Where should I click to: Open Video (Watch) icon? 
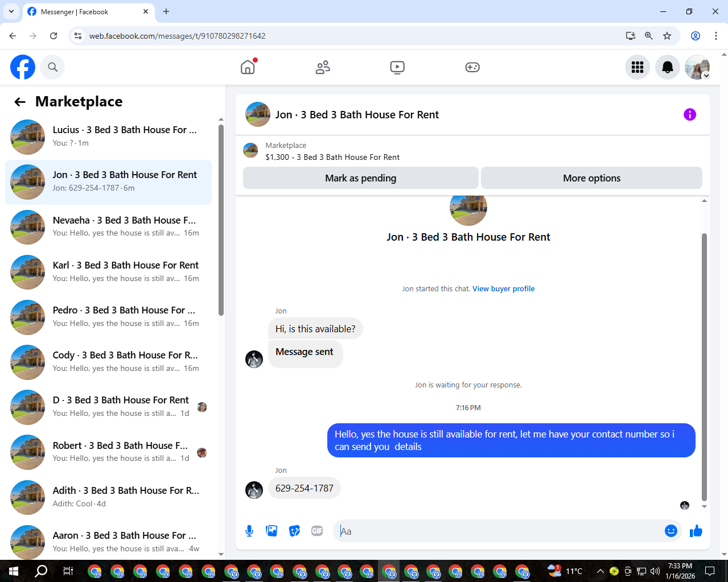[397, 67]
